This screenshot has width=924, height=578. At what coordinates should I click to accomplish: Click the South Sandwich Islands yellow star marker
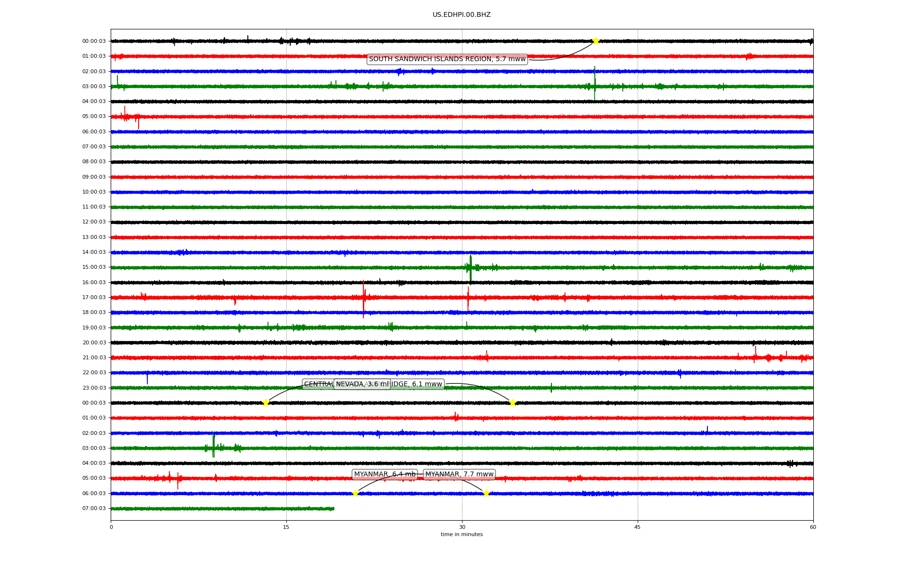point(595,41)
